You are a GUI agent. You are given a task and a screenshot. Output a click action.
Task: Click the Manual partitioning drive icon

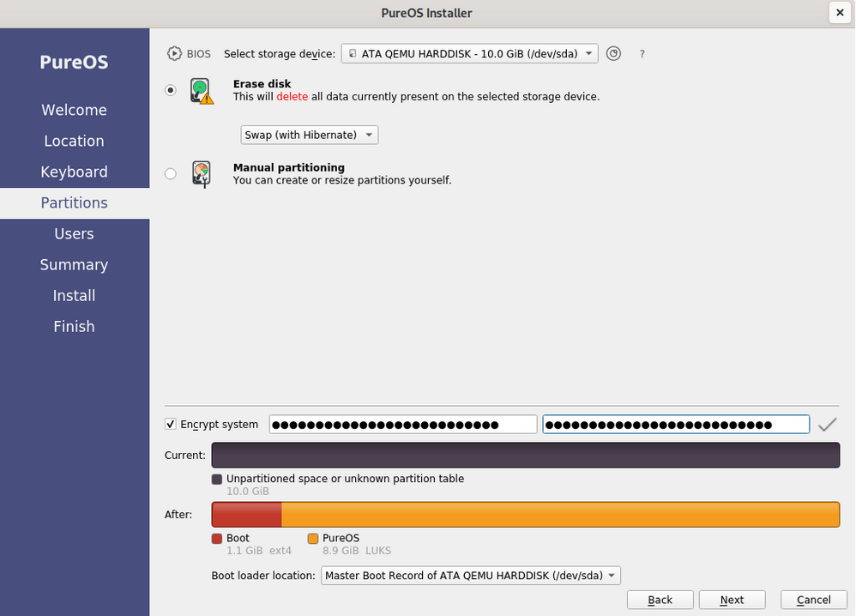[x=202, y=174]
